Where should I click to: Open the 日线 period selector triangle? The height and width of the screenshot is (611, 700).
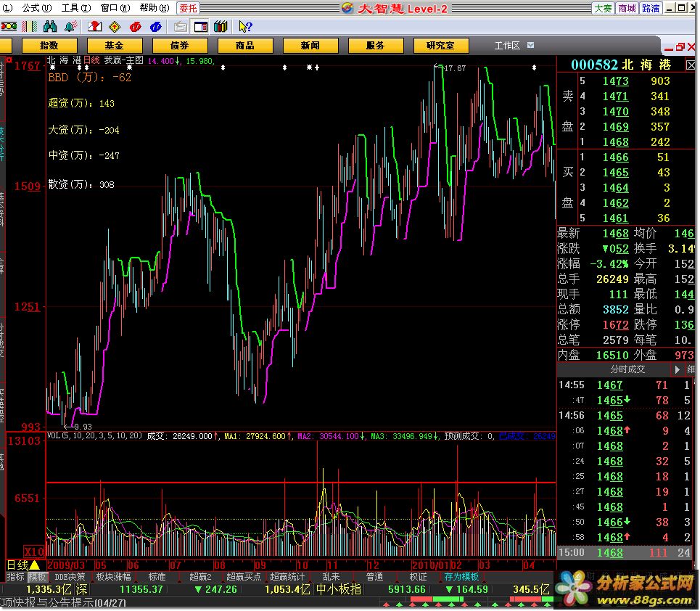click(x=34, y=565)
